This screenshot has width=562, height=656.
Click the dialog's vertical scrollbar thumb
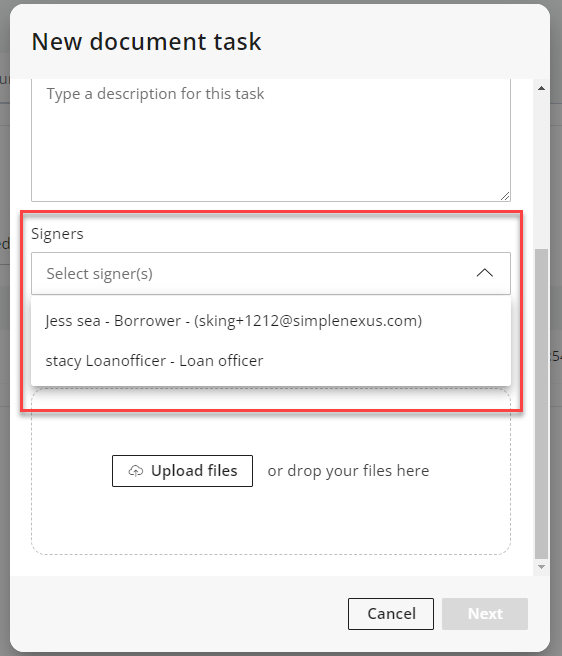tap(541, 404)
